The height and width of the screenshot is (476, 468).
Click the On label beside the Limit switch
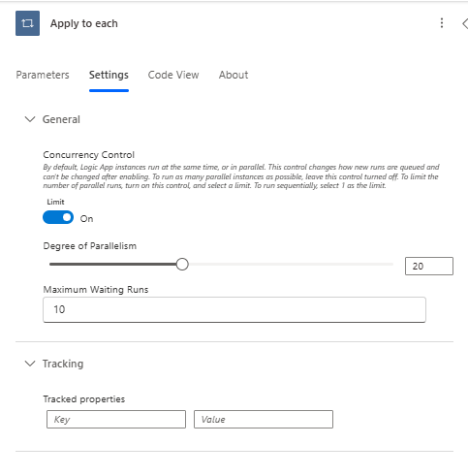[86, 219]
